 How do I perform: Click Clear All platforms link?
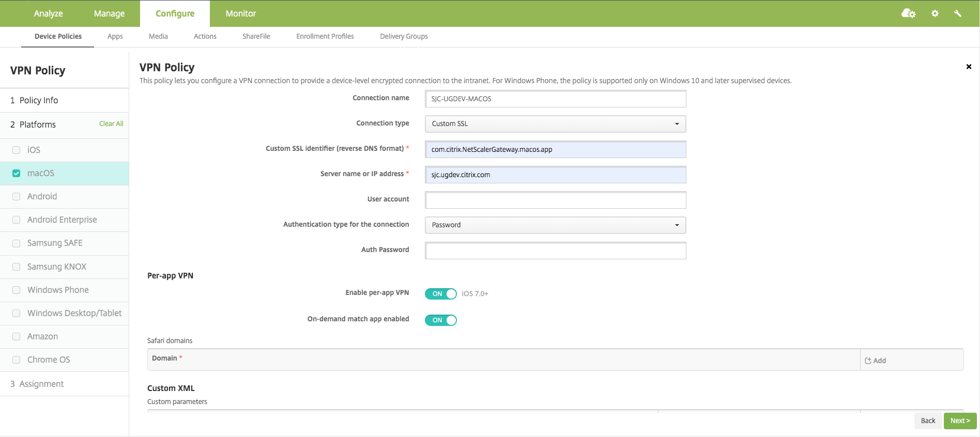111,124
